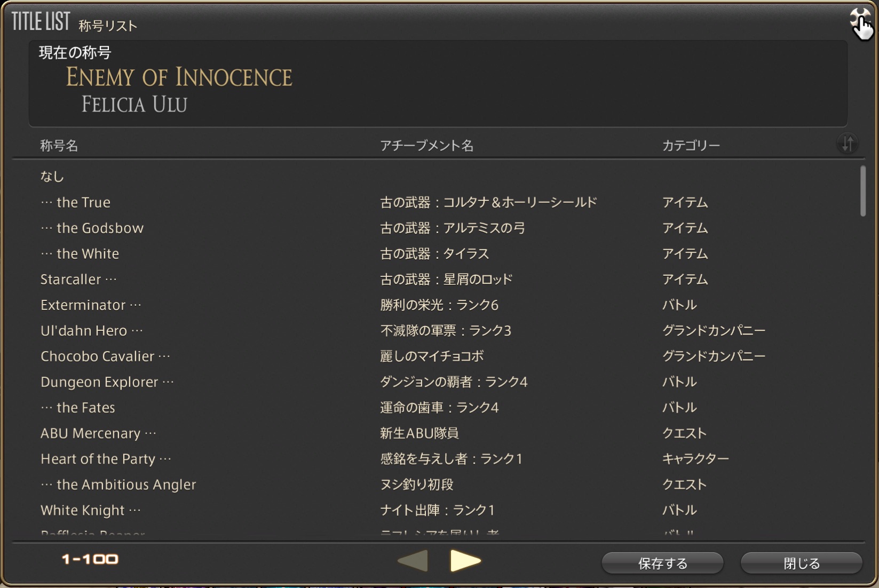The image size is (879, 588).
Task: Click achievement 古の武器：アルテミスの弓
Action: coord(453,228)
